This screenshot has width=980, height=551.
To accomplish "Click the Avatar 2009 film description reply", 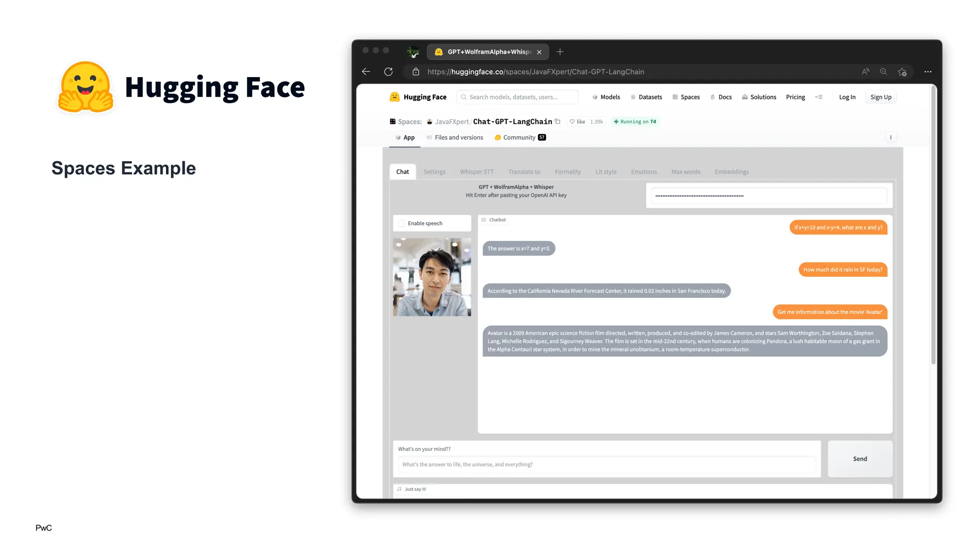I will coord(685,341).
